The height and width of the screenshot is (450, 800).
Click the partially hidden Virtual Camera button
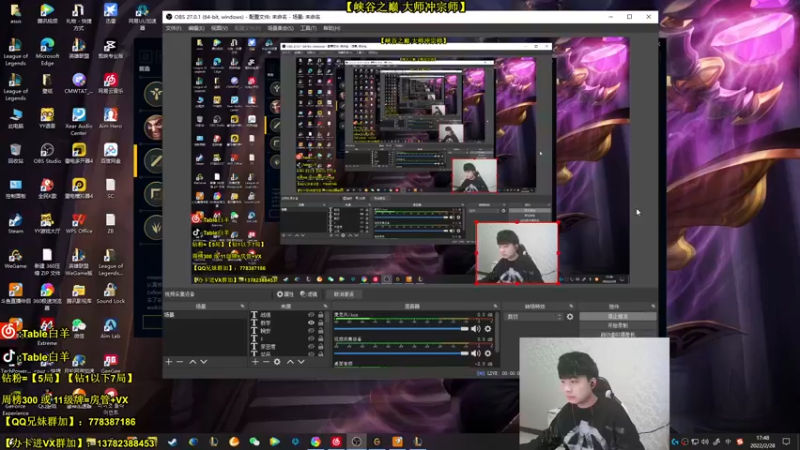[617, 334]
